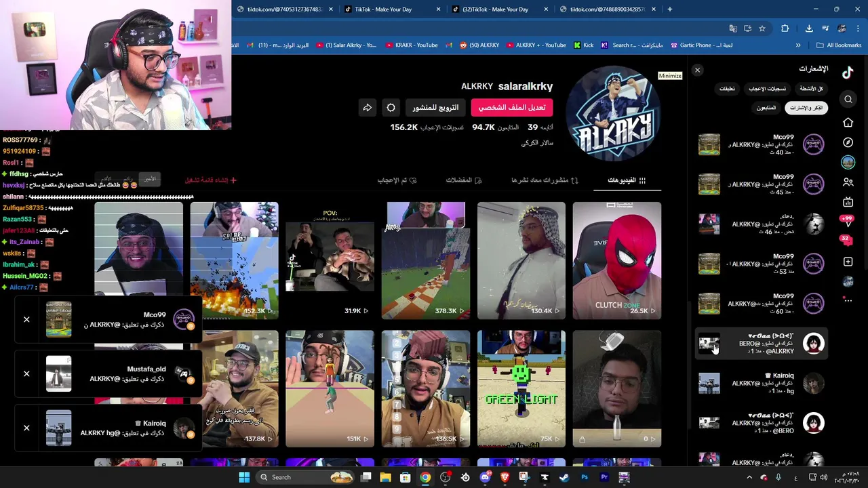Select 'تعليقات' notifications filter
This screenshot has width=868, height=488.
(727, 89)
